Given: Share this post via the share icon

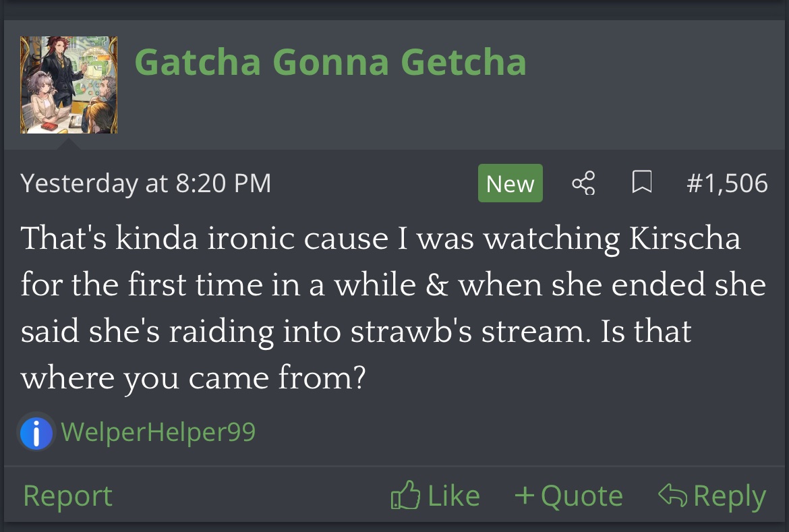Looking at the screenshot, I should tap(583, 183).
